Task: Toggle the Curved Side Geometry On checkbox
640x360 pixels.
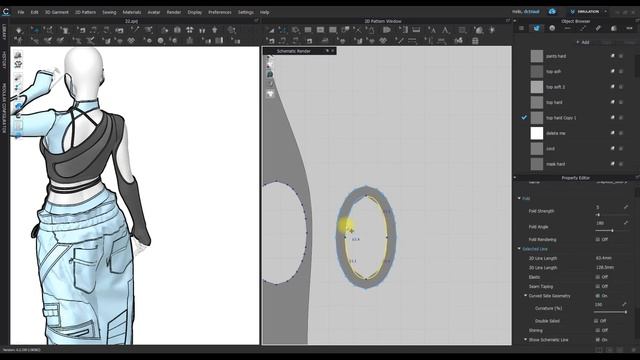Action: 598,296
